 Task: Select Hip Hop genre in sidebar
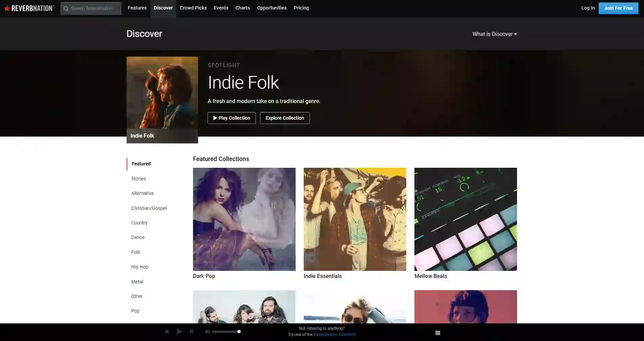coord(140,267)
